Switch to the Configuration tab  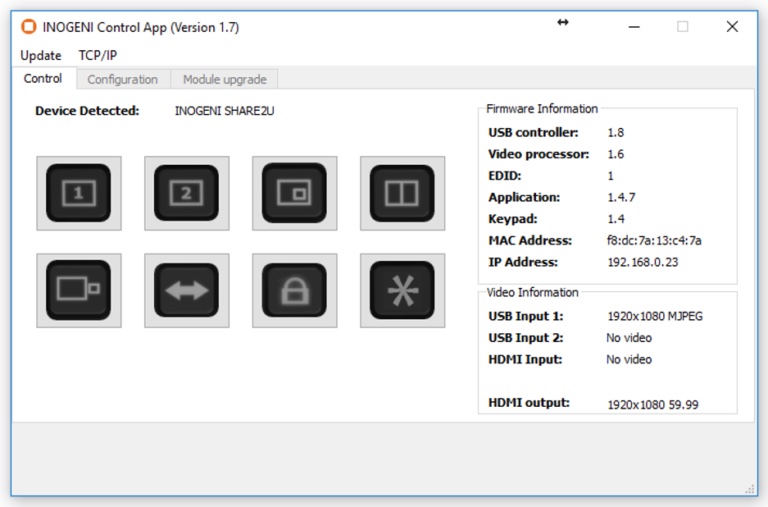point(122,79)
